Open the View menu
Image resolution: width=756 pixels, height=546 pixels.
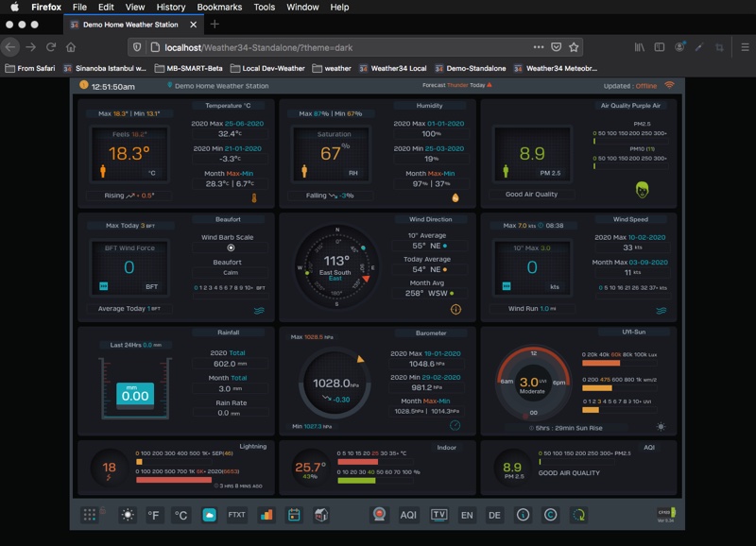[x=135, y=8]
